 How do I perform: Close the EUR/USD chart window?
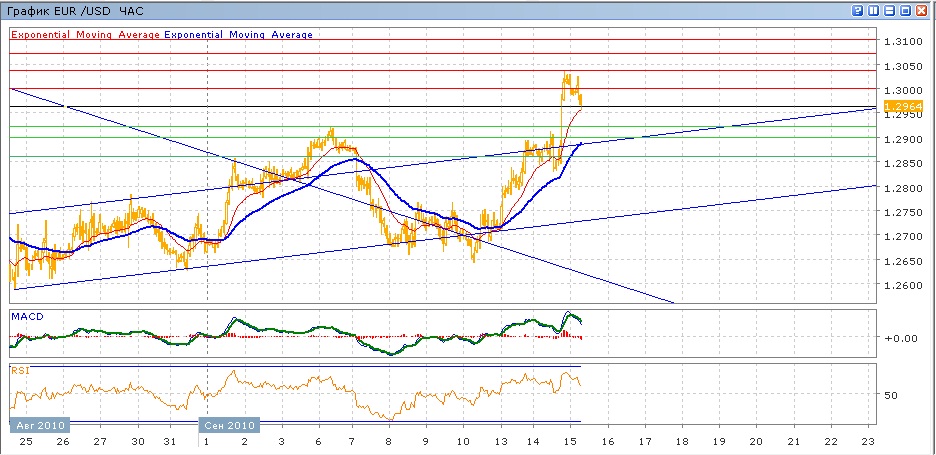pos(921,10)
